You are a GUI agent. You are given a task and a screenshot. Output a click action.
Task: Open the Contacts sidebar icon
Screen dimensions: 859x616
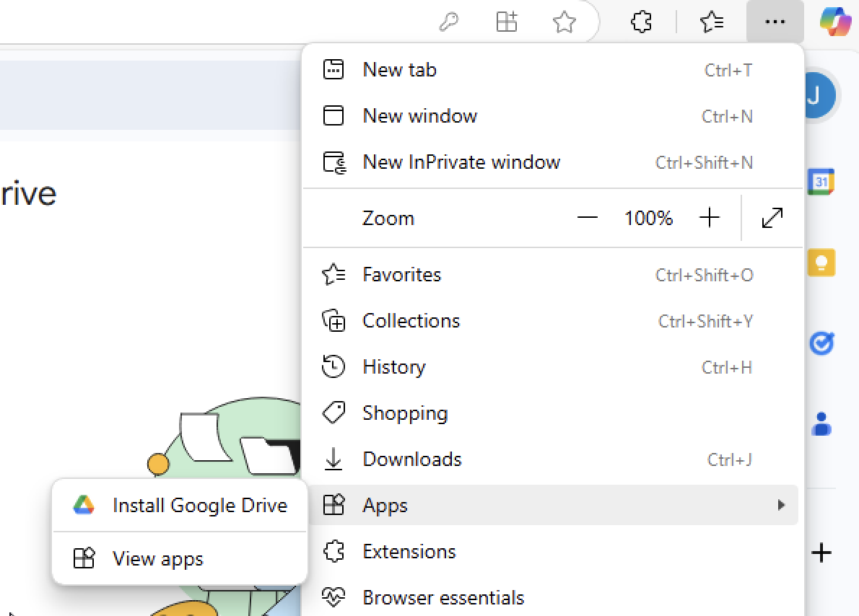tap(821, 424)
